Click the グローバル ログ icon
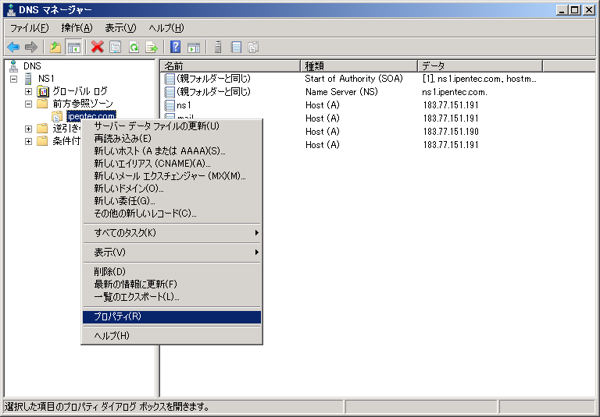This screenshot has width=600, height=417. (x=43, y=91)
